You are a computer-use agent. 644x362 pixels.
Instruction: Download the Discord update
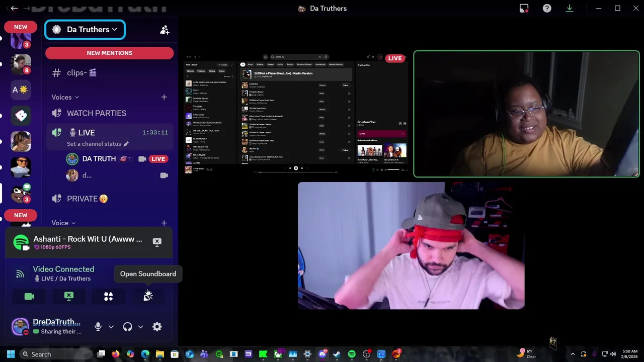(570, 8)
